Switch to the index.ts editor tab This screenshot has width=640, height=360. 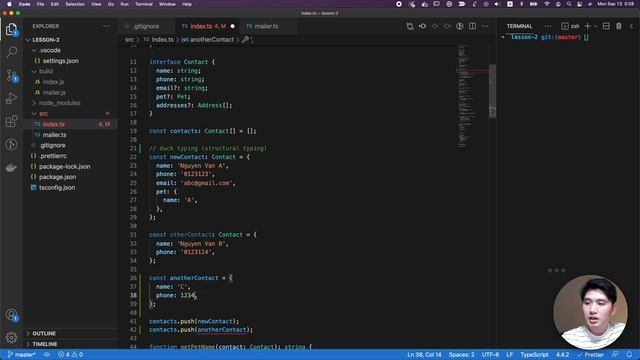tap(208, 26)
